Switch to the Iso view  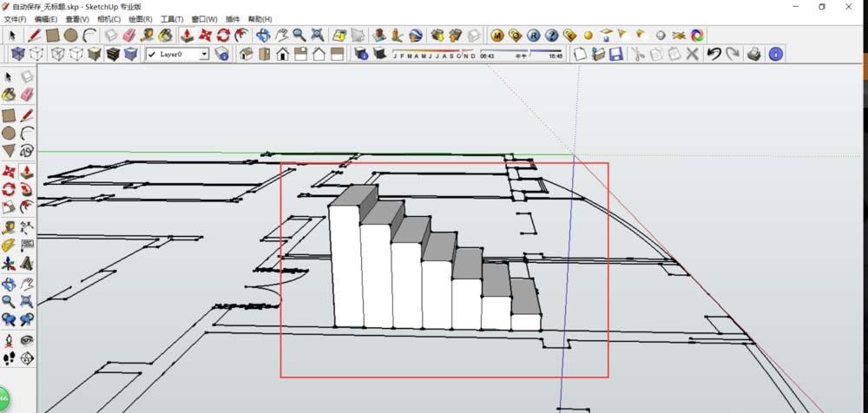tap(247, 54)
